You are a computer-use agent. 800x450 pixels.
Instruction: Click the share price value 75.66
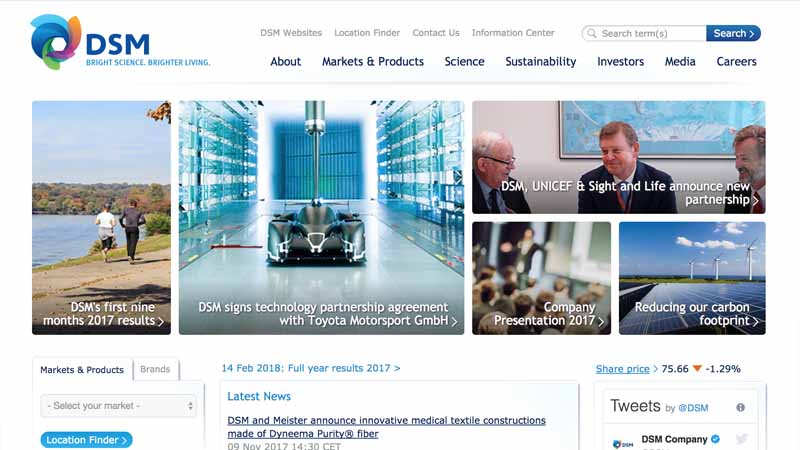[674, 369]
